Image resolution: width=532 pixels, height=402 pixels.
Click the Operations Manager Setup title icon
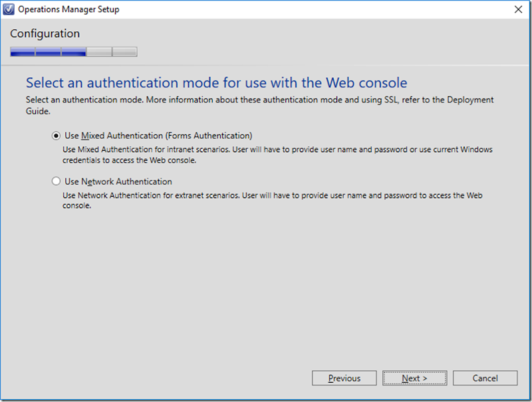pyautogui.click(x=9, y=9)
